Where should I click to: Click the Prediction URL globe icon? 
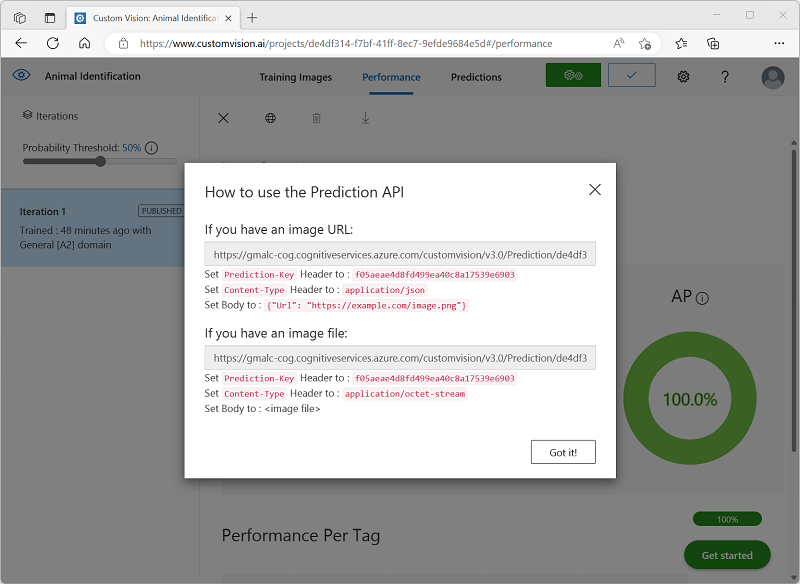270,118
